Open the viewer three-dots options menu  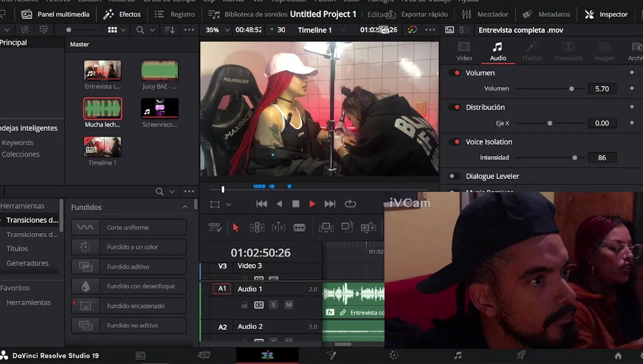[x=430, y=30]
